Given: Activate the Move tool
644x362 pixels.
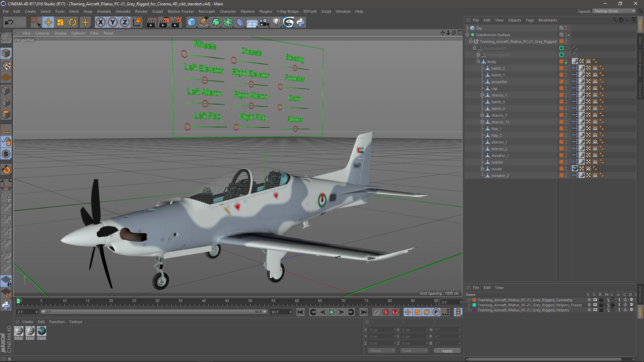Looking at the screenshot, I should 48,22.
